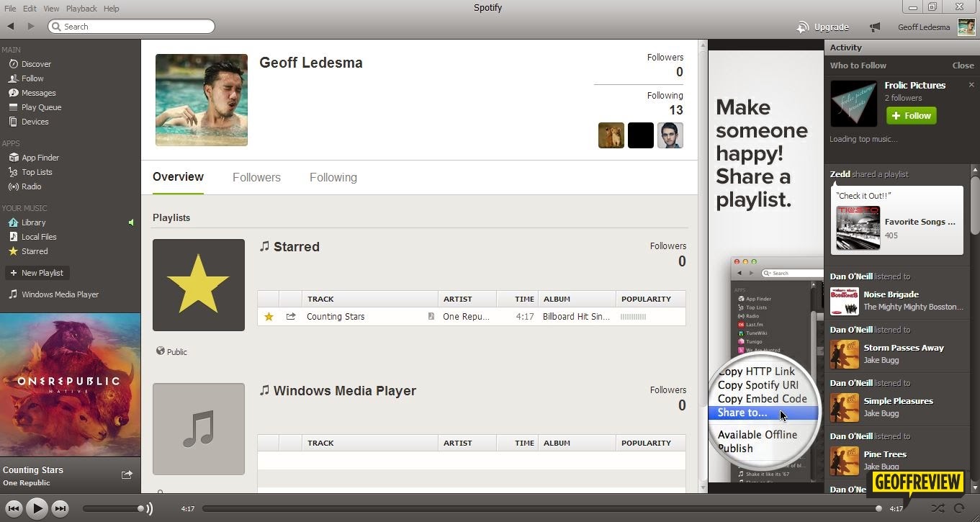980x522 pixels.
Task: Open the File menu
Action: tap(10, 9)
